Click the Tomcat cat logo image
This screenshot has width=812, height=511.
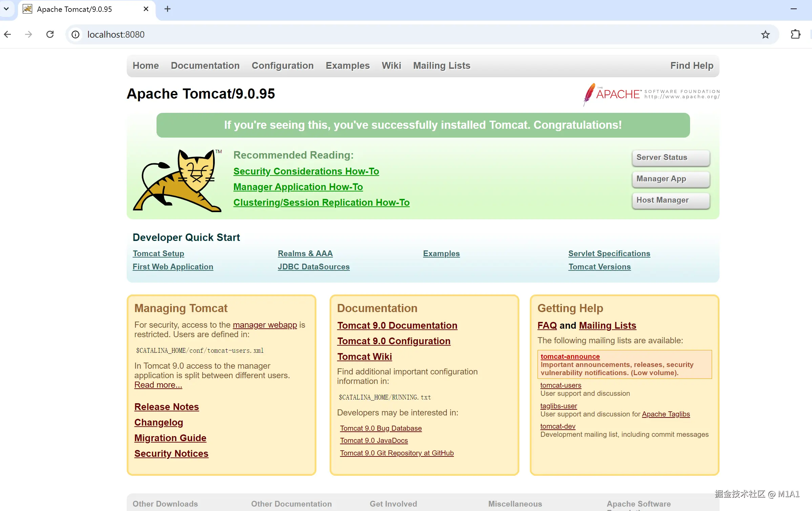click(178, 181)
